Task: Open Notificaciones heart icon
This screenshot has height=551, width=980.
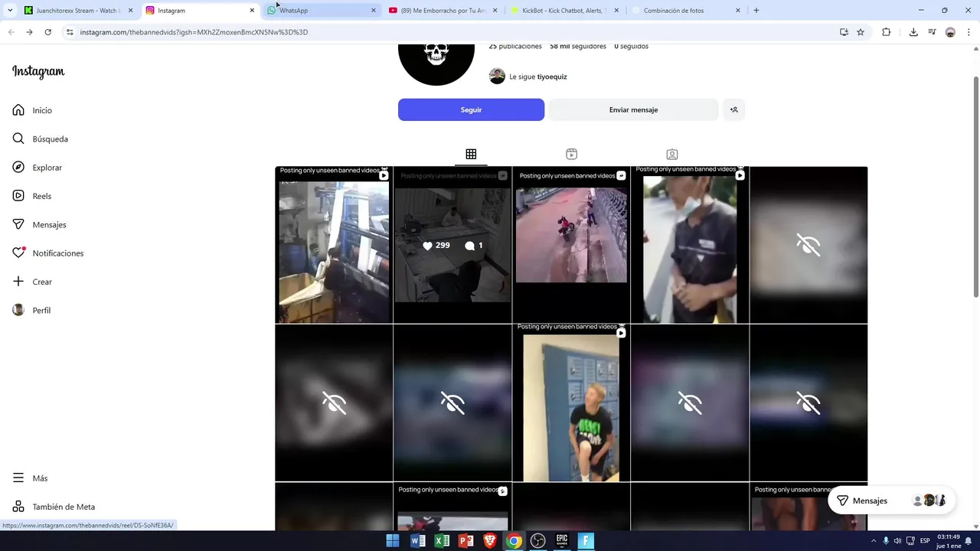Action: click(18, 253)
